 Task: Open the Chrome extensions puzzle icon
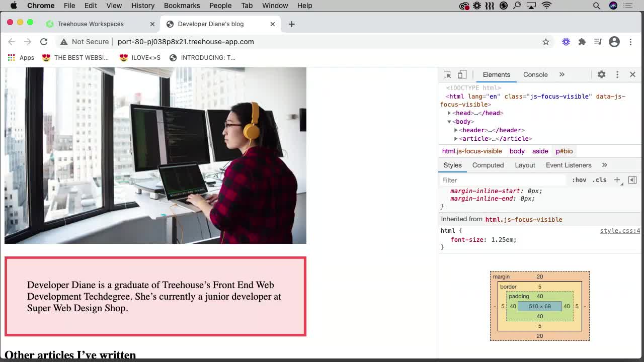click(582, 42)
